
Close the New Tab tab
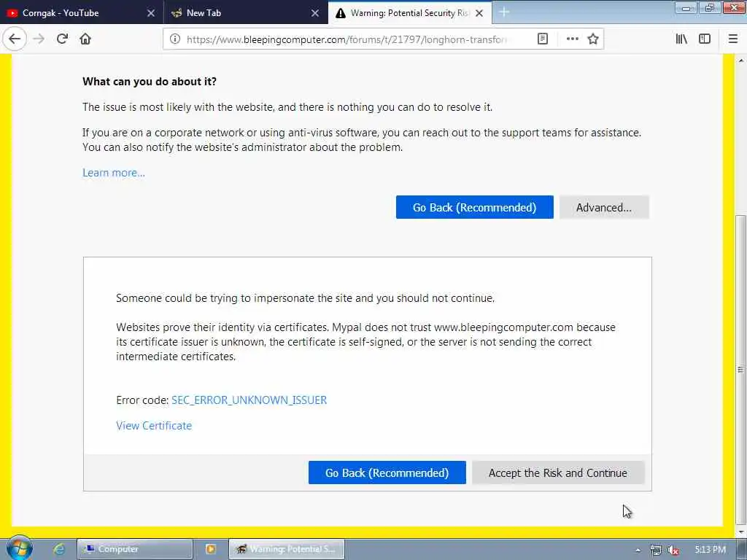(315, 13)
